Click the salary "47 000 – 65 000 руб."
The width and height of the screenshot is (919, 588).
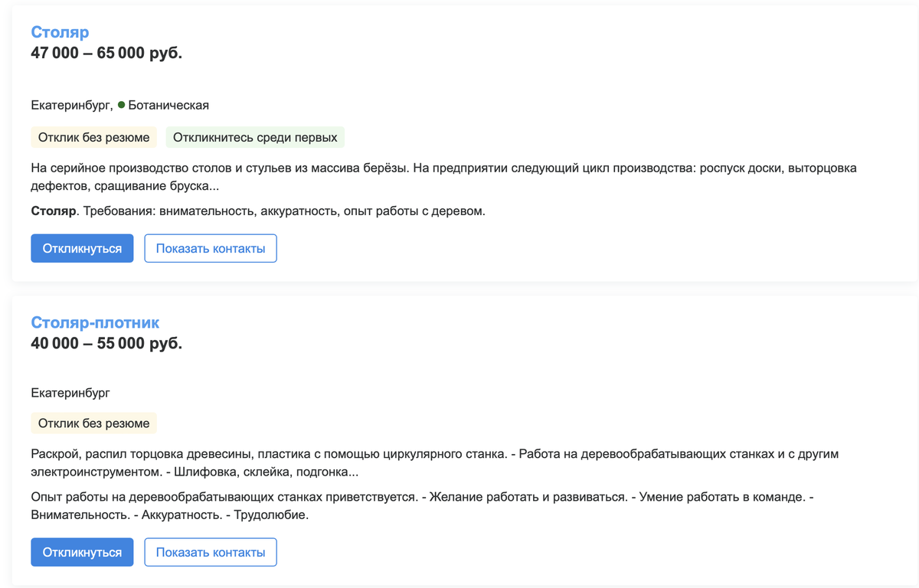click(x=106, y=52)
